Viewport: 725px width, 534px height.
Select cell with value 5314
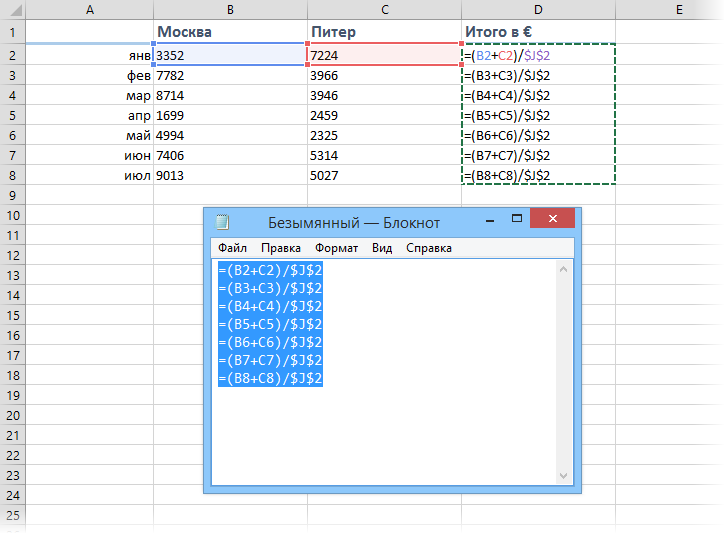(384, 155)
